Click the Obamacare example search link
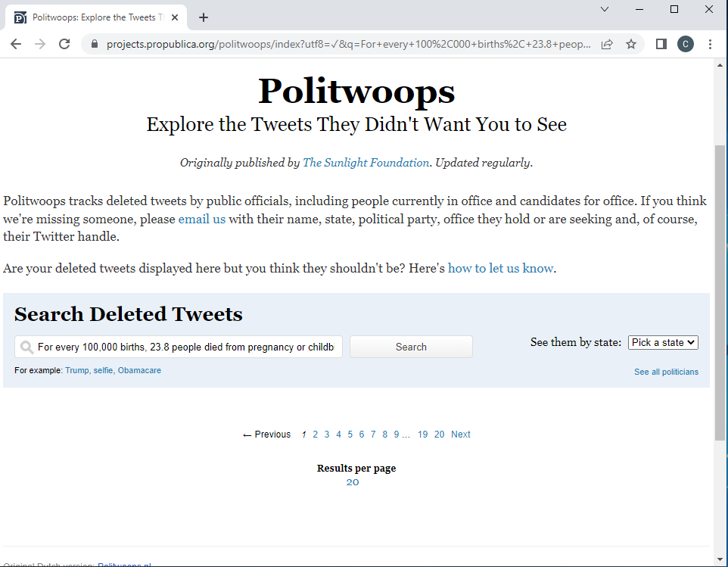 click(x=139, y=370)
